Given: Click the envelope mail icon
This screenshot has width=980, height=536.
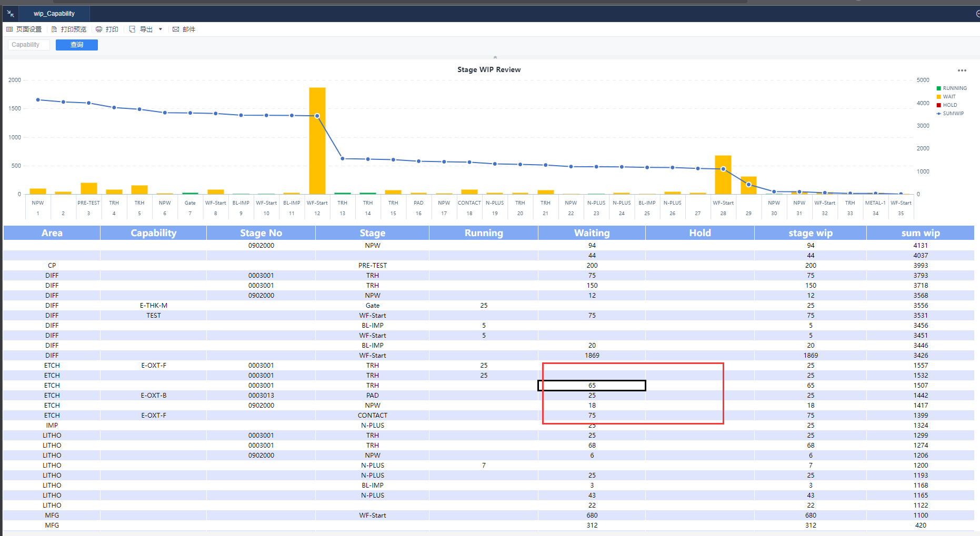Looking at the screenshot, I should pyautogui.click(x=176, y=29).
